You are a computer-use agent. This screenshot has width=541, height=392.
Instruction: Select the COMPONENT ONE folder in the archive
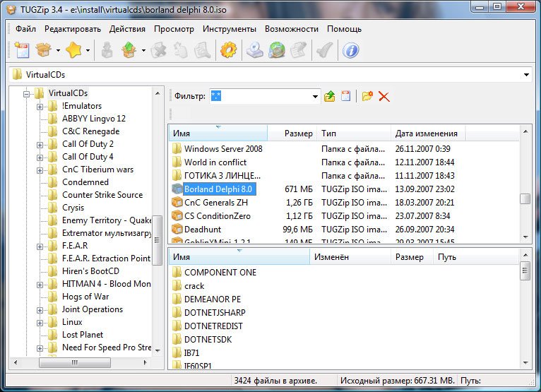220,272
